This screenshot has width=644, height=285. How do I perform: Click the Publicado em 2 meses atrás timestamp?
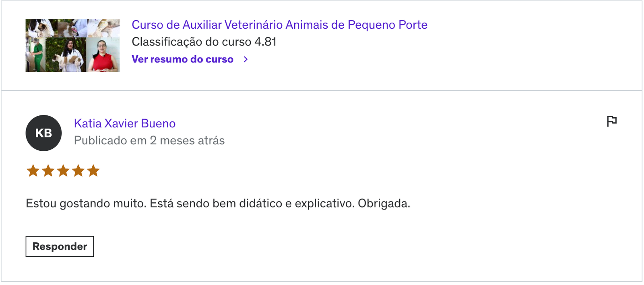[x=149, y=140]
